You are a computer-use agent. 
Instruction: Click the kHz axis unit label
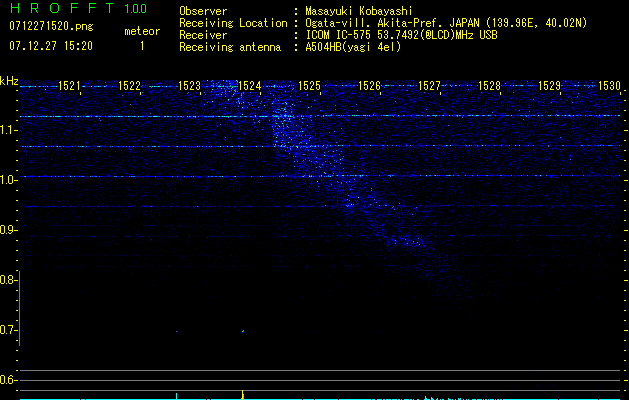(x=9, y=81)
